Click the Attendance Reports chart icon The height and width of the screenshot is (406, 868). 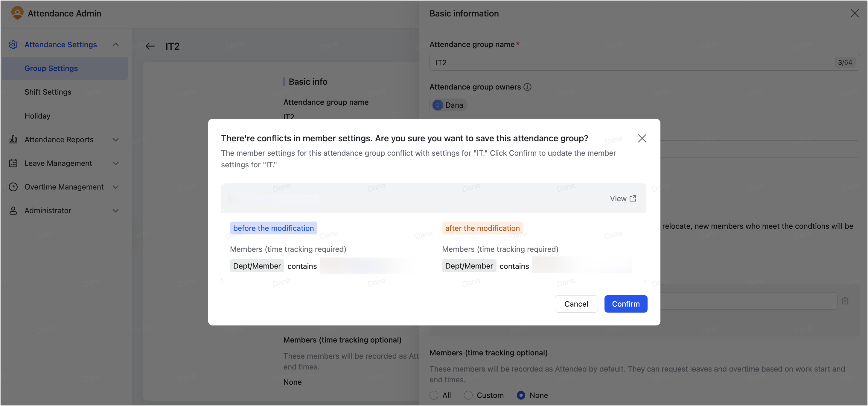[x=13, y=139]
